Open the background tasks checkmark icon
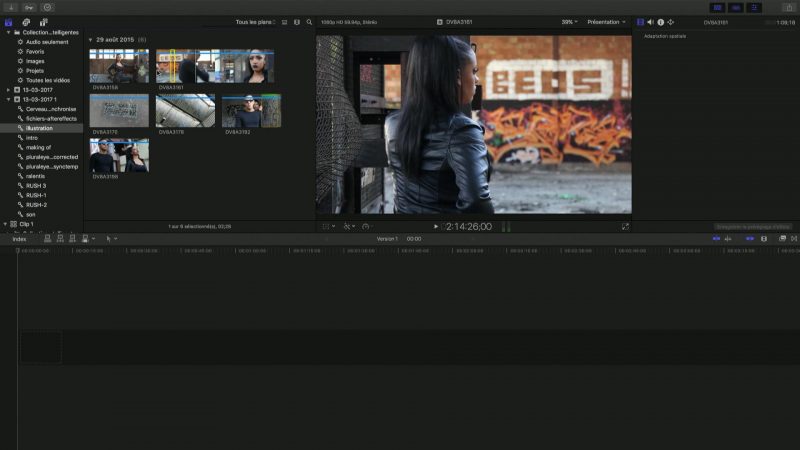Screen dimensions: 800x450 coord(47,7)
